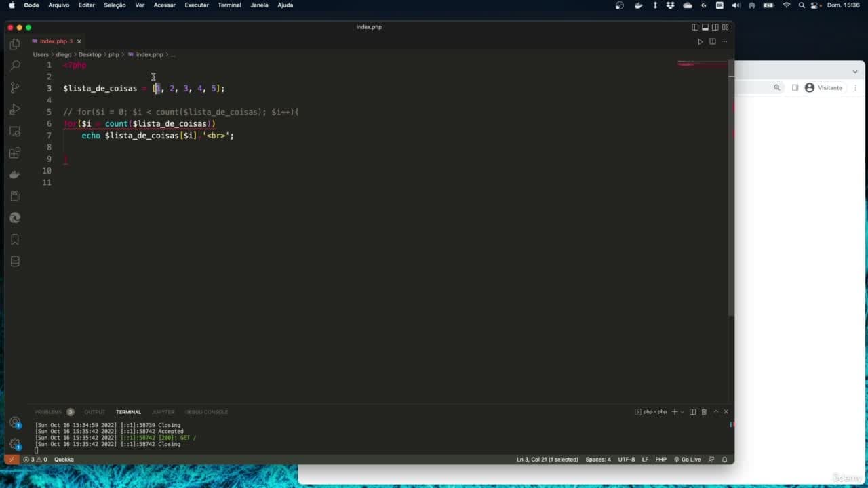Open the Accounts menu in activity bar

pyautogui.click(x=15, y=423)
